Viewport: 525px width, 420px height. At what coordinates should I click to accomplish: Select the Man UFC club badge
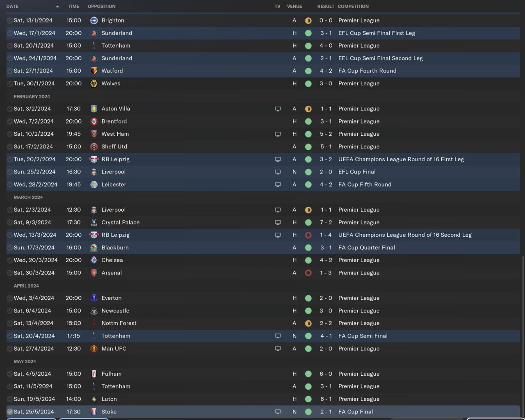[94, 349]
